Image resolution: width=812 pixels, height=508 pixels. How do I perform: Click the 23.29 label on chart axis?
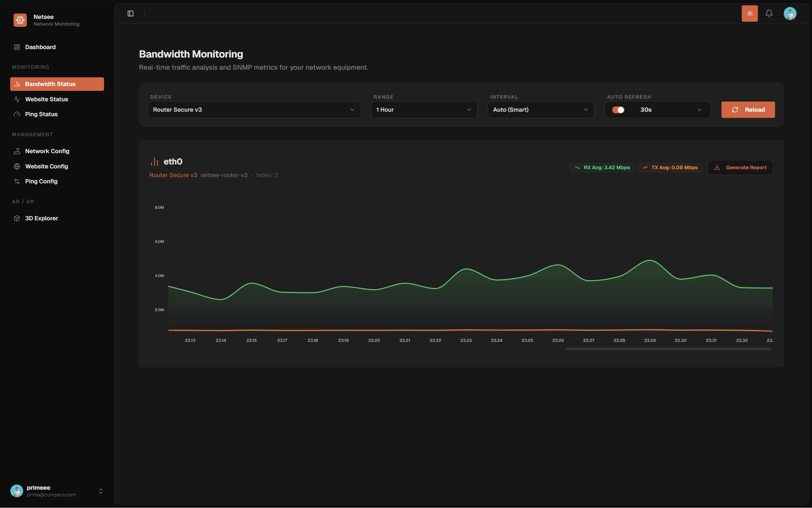click(x=650, y=340)
